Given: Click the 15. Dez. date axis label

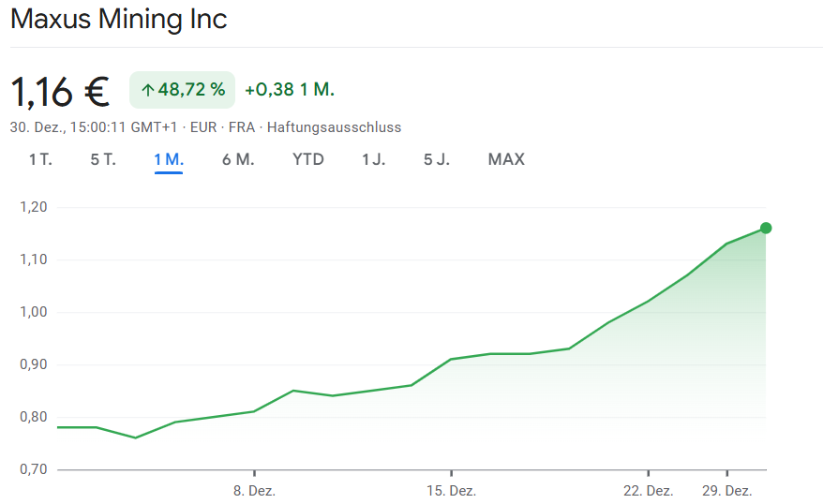Looking at the screenshot, I should click(x=451, y=491).
